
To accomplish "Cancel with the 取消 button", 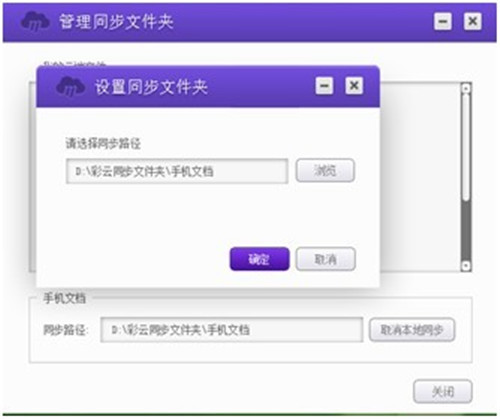I will coord(326,259).
